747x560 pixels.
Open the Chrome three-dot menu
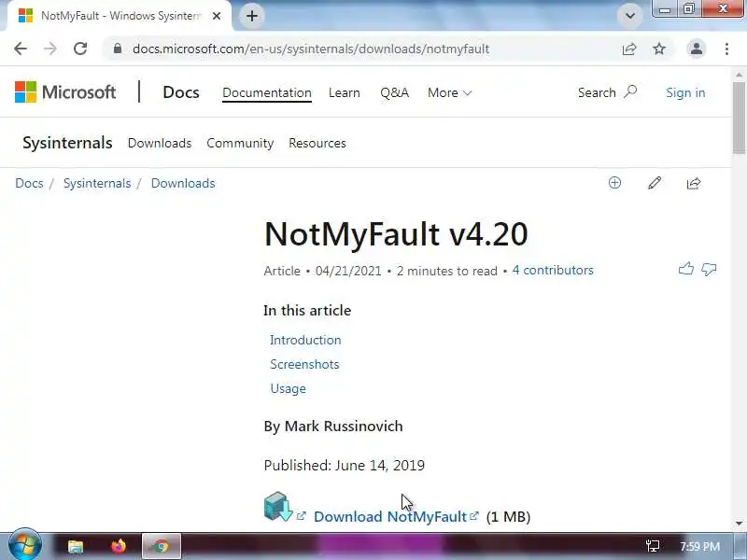[x=727, y=49]
